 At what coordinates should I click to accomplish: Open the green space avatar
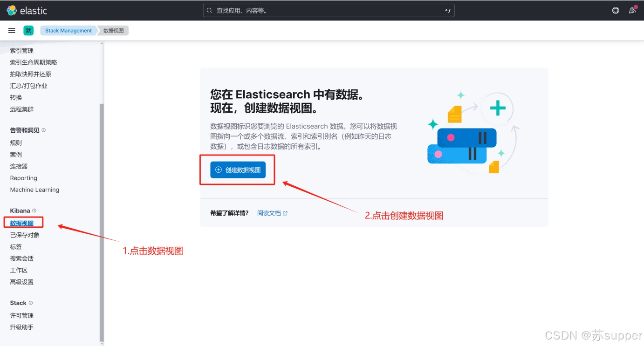(28, 30)
